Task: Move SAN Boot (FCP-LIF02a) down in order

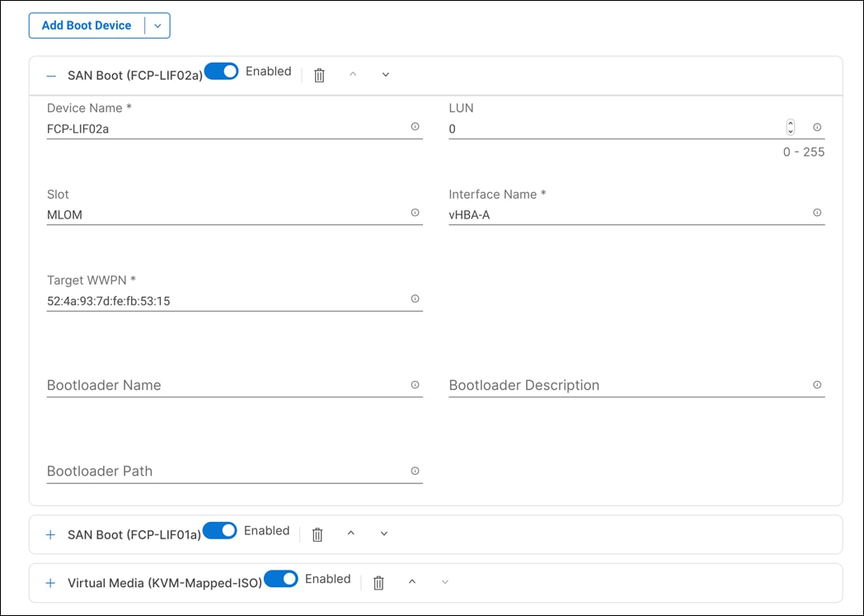Action: tap(384, 74)
